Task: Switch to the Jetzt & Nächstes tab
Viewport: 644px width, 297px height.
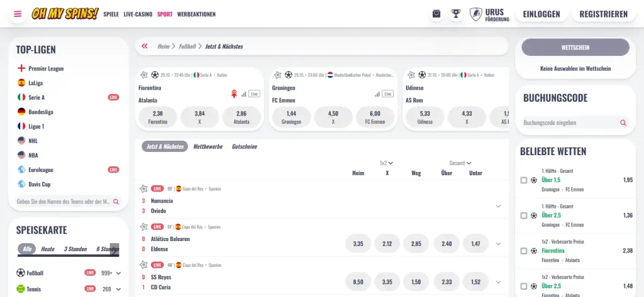Action: coord(165,146)
